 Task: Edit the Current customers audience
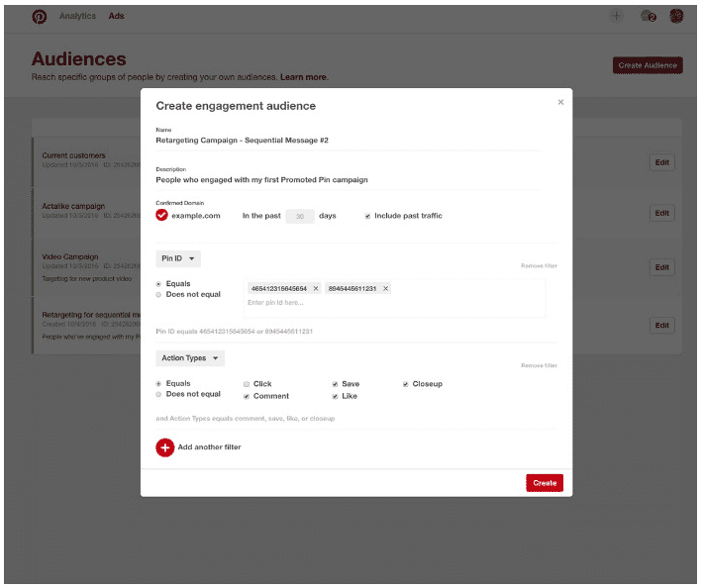coord(661,162)
